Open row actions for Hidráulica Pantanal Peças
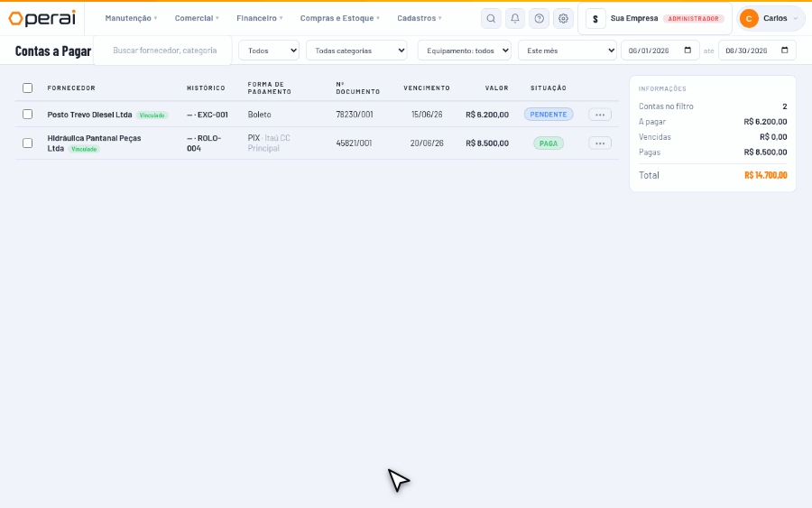812x508 pixels. (600, 143)
